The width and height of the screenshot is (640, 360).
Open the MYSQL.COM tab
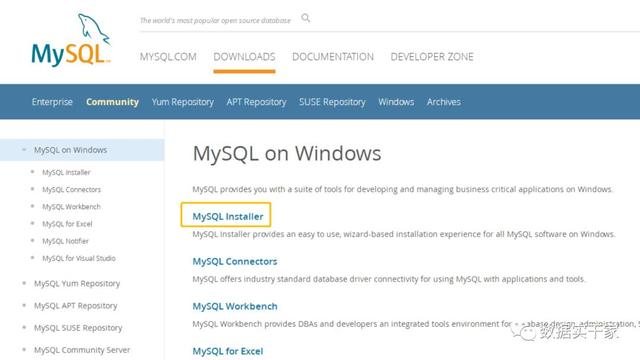point(168,57)
